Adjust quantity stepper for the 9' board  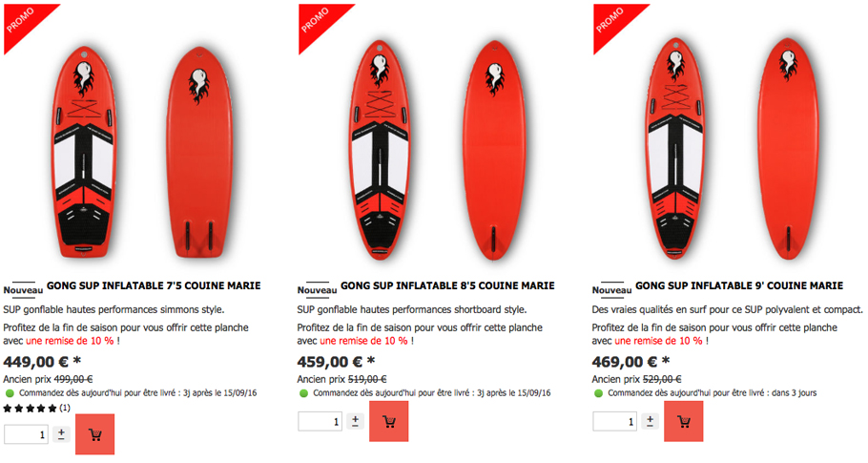650,421
